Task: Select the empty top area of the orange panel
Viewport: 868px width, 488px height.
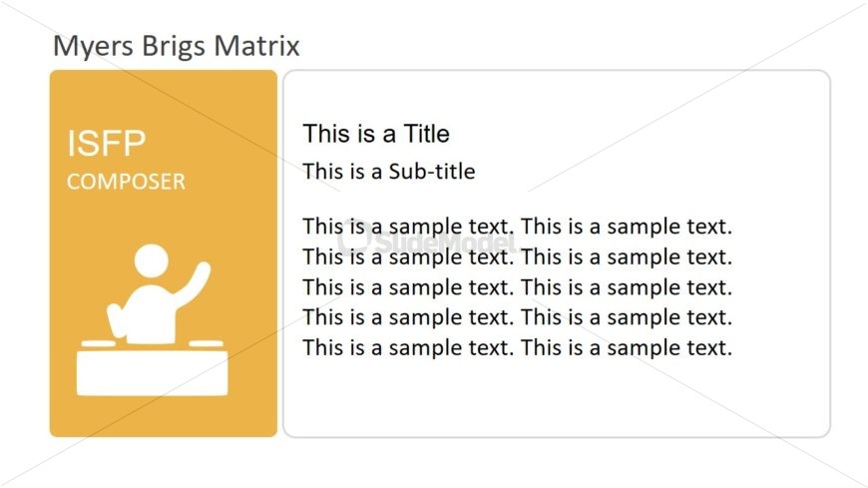Action: tap(164, 97)
